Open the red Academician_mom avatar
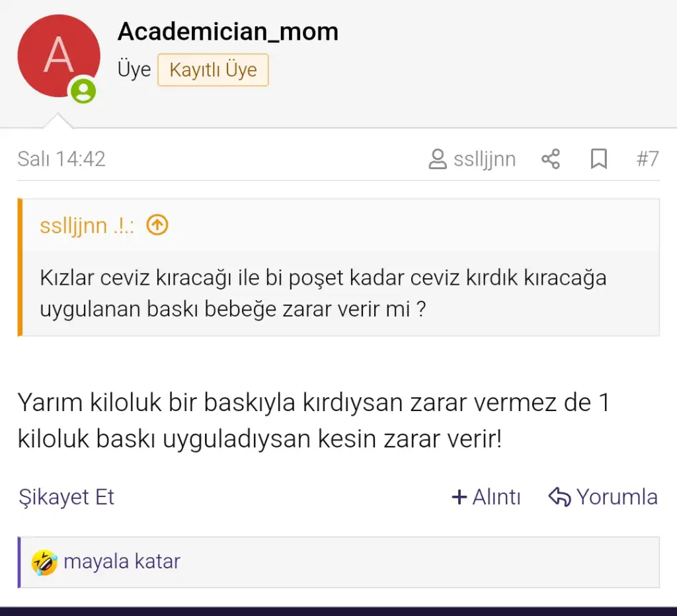The height and width of the screenshot is (616, 677). coord(58,56)
